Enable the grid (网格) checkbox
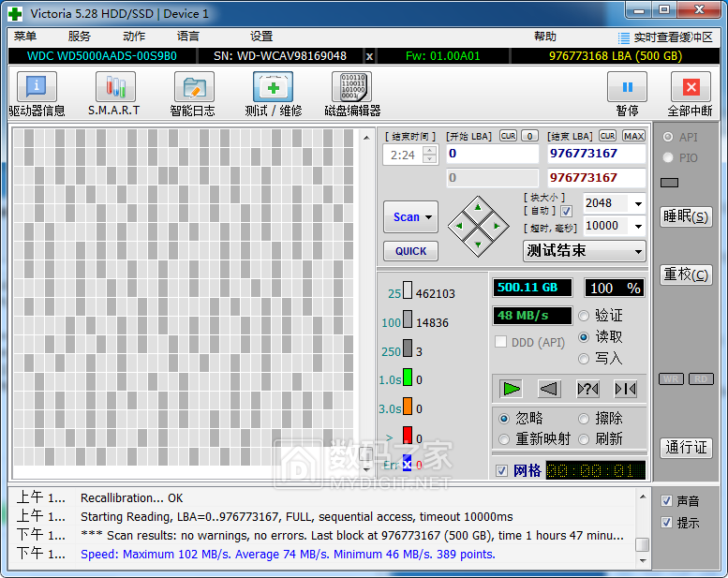The width and height of the screenshot is (728, 578). (502, 470)
